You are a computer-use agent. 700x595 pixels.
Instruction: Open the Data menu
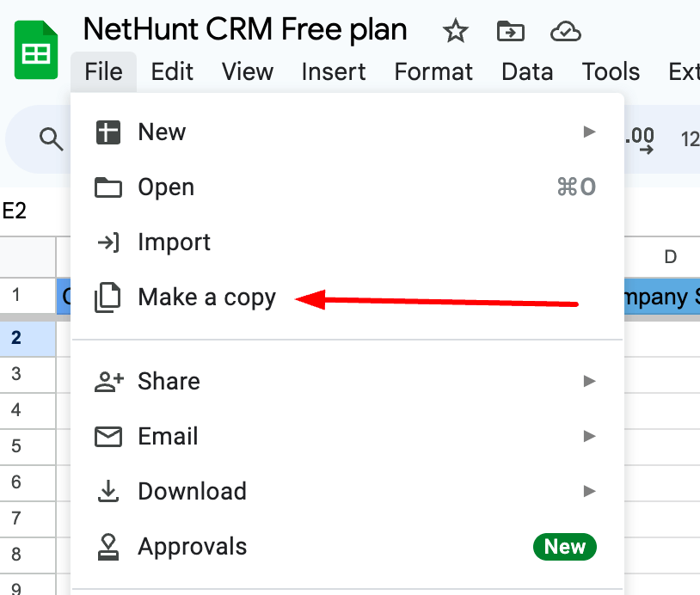[x=526, y=72]
